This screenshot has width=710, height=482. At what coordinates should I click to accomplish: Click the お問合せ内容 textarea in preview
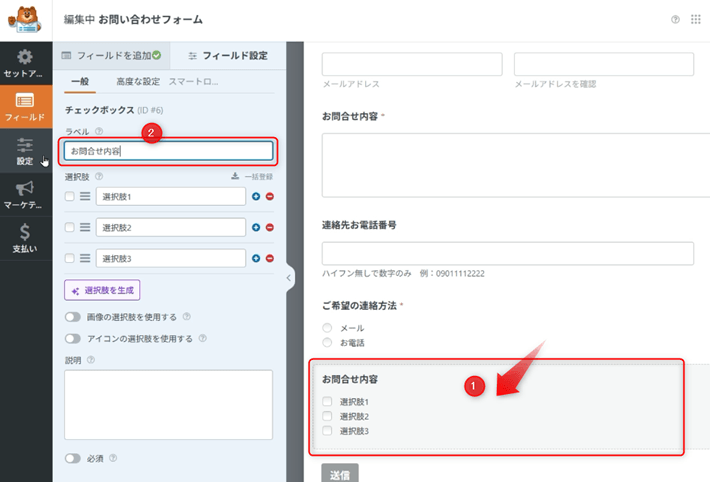pyautogui.click(x=516, y=165)
